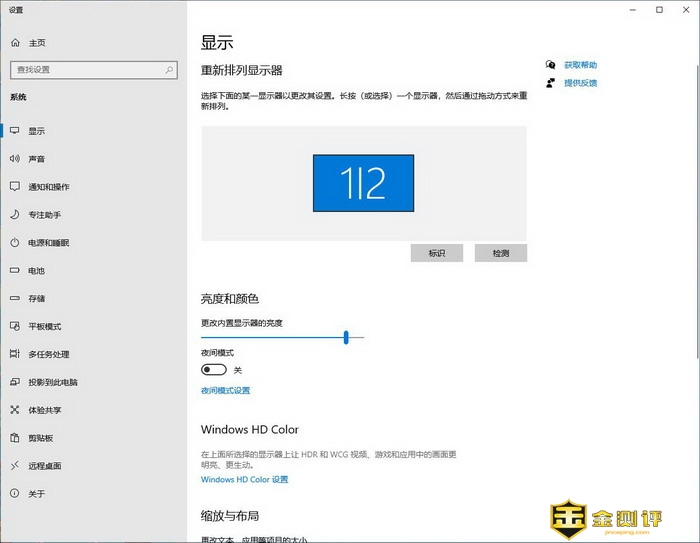This screenshot has width=700, height=543.
Task: Open Night light settings (夜间模式设置) link
Action: tap(225, 391)
